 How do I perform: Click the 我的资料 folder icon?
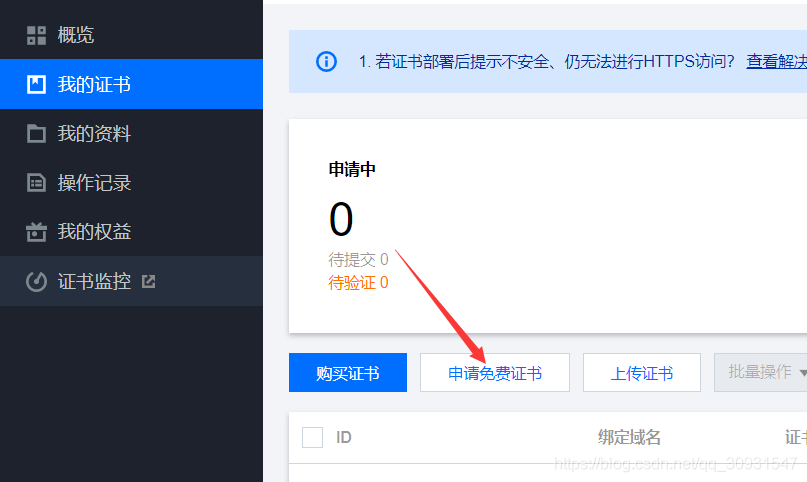tap(36, 134)
